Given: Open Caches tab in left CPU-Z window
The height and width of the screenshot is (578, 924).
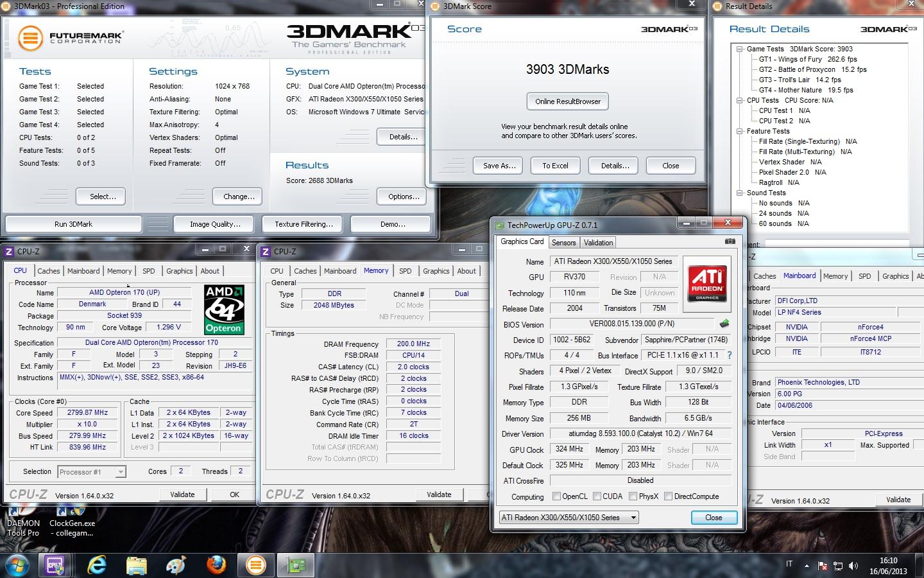Looking at the screenshot, I should tap(49, 271).
